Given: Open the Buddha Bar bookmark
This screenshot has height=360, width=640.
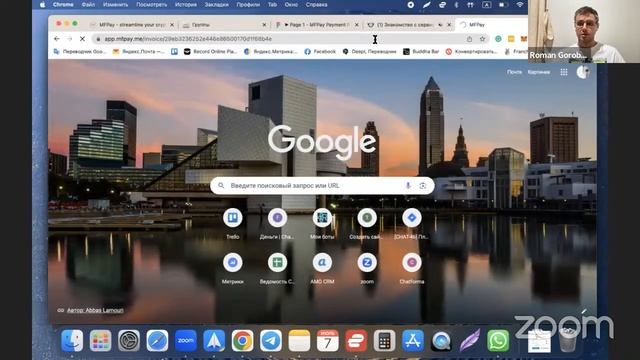Looking at the screenshot, I should pos(421,51).
